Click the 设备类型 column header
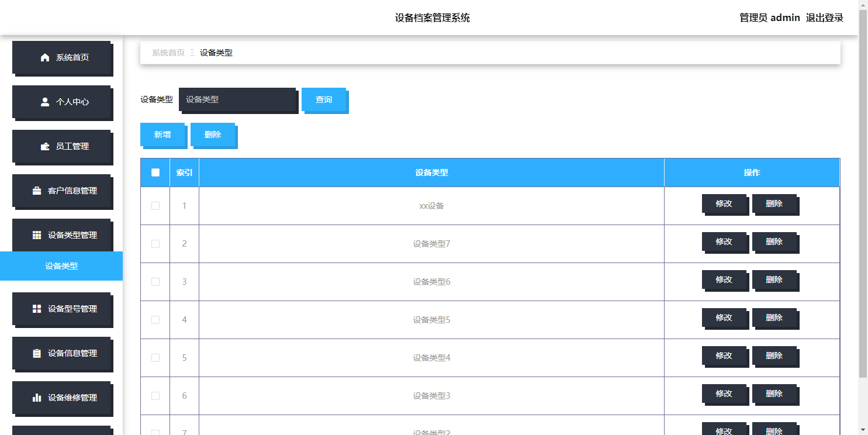 (431, 172)
